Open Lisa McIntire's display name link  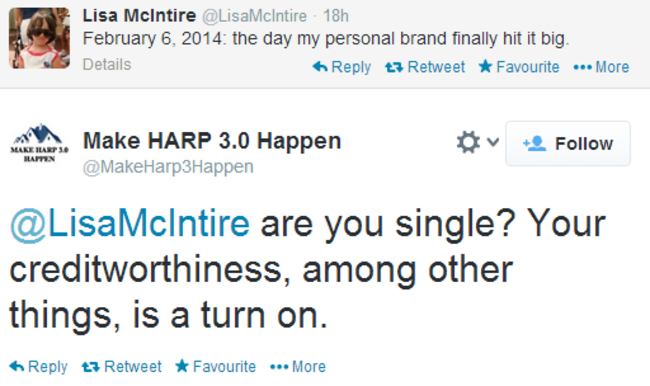[x=139, y=16]
